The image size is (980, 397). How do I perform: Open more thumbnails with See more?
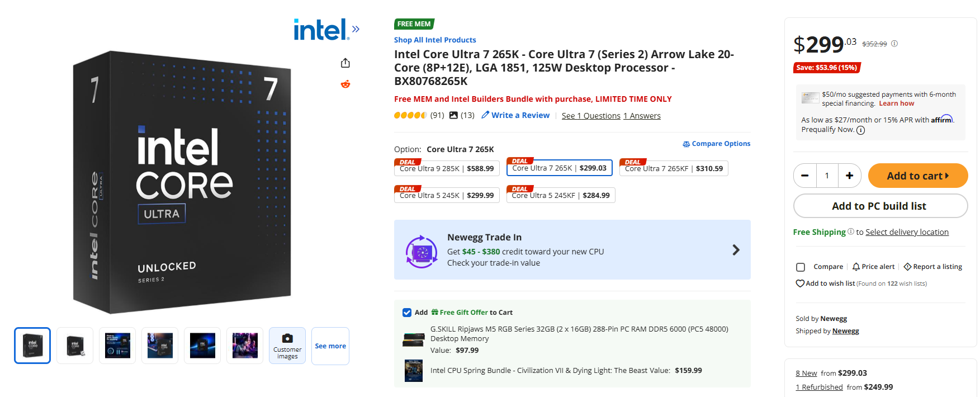tap(330, 346)
